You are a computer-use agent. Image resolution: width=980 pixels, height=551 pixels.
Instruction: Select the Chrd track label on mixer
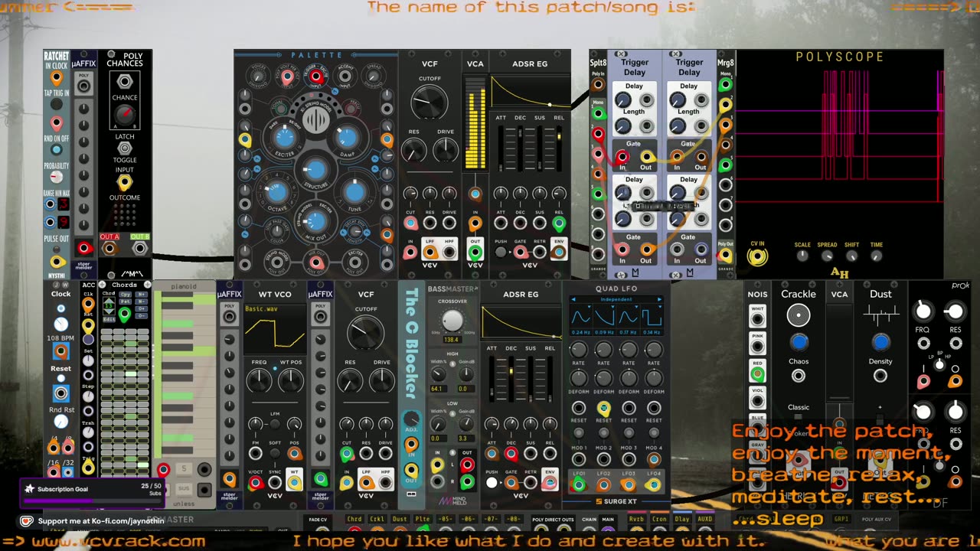[x=354, y=519]
